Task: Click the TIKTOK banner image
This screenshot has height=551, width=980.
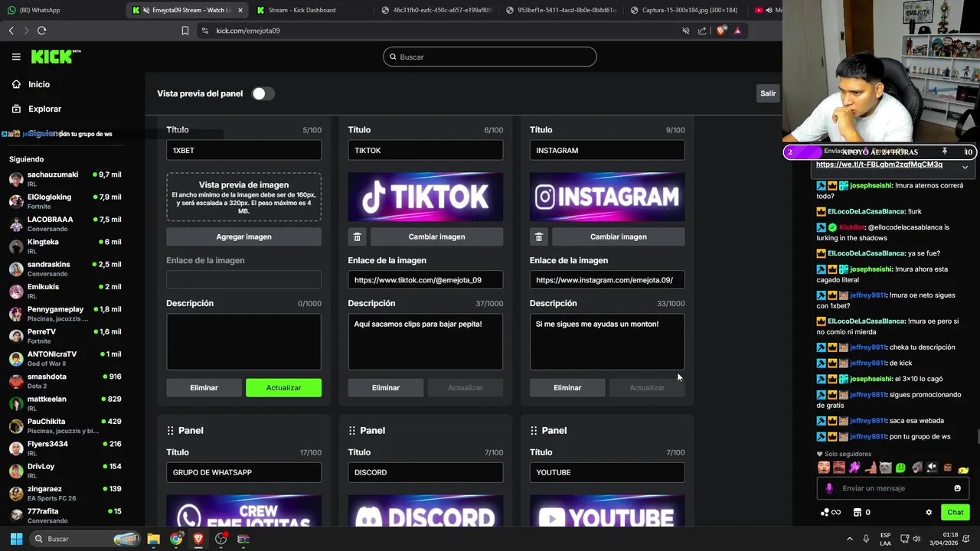Action: (425, 197)
